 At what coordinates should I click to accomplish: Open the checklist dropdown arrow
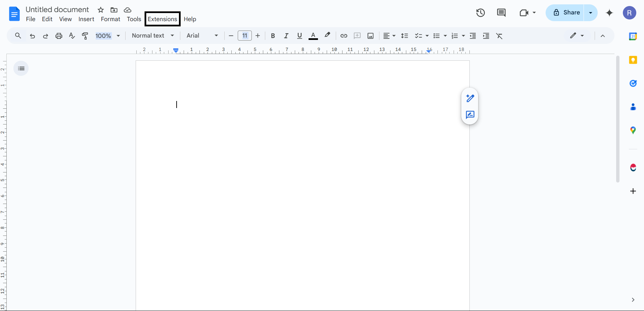coord(427,36)
